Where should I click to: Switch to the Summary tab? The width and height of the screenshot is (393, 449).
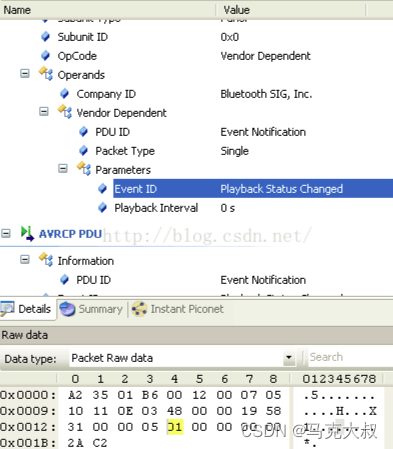pyautogui.click(x=91, y=309)
